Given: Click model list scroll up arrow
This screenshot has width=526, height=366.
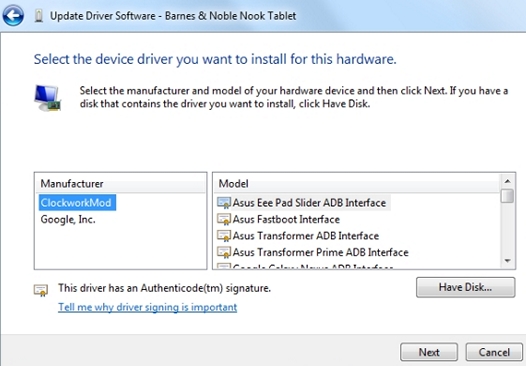Looking at the screenshot, I should pyautogui.click(x=507, y=181).
